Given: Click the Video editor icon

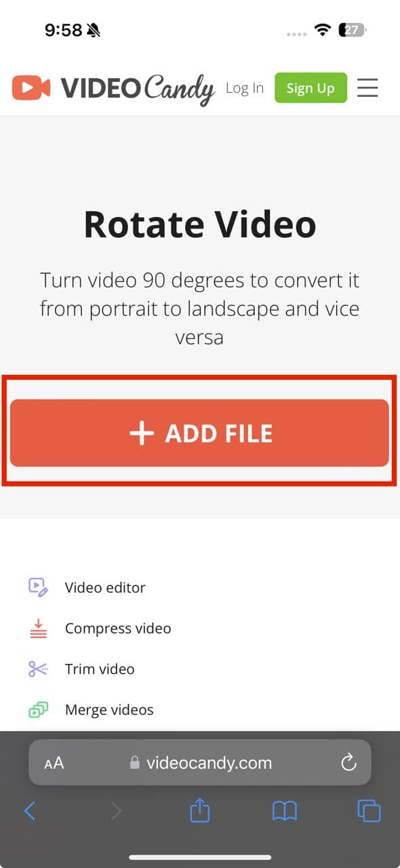Looking at the screenshot, I should pos(38,587).
